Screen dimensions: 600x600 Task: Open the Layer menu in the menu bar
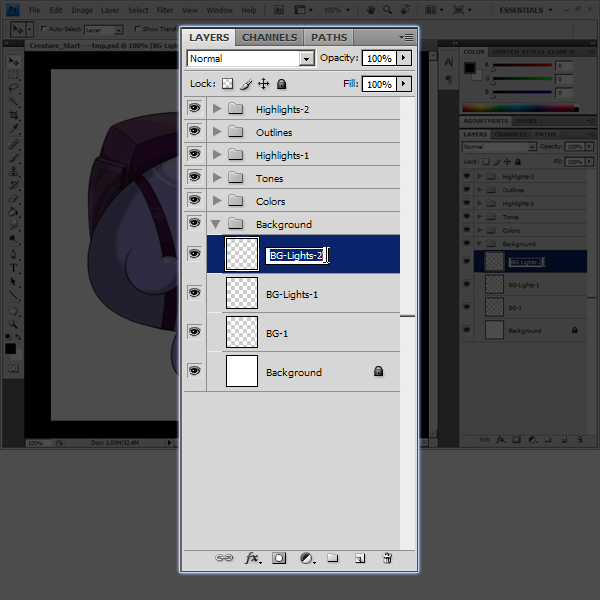pyautogui.click(x=110, y=10)
